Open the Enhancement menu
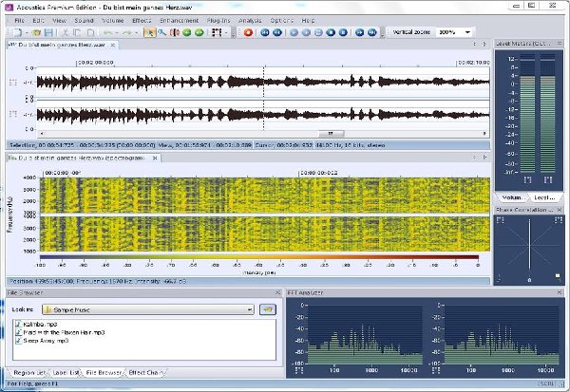 tap(180, 20)
